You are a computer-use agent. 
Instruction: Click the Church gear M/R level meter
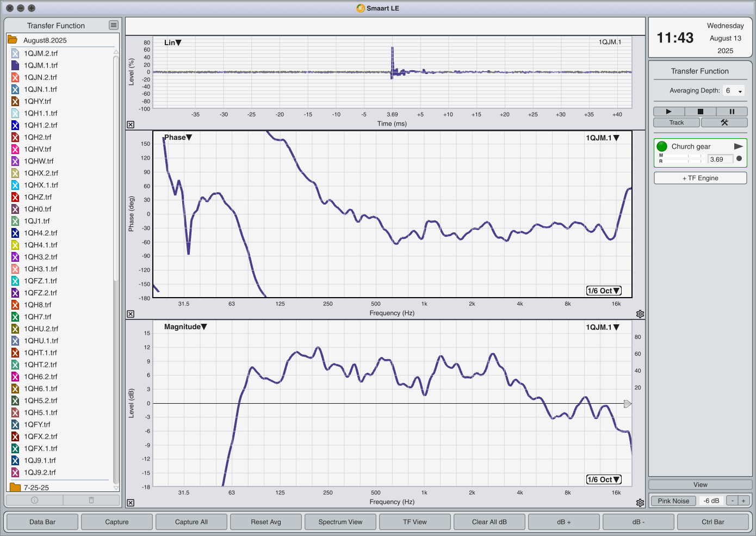click(x=682, y=158)
